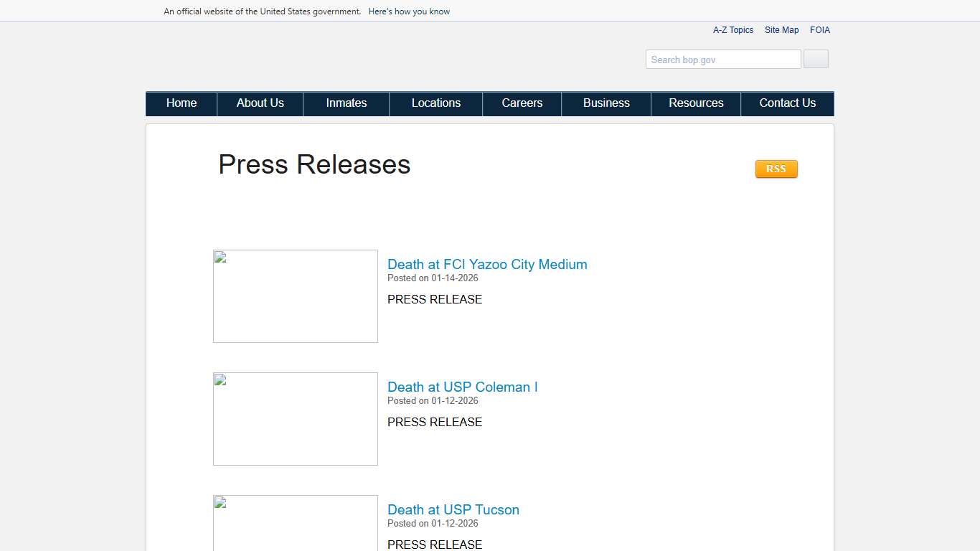
Task: Click the thumbnail beside the Yazoo City article
Action: (x=295, y=296)
